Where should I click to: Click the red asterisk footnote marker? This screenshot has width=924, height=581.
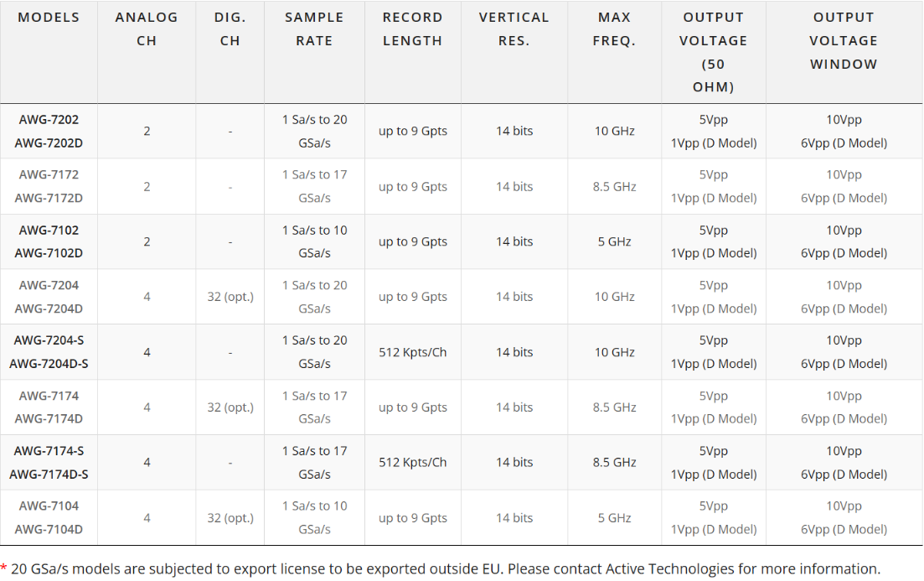coord(3,568)
